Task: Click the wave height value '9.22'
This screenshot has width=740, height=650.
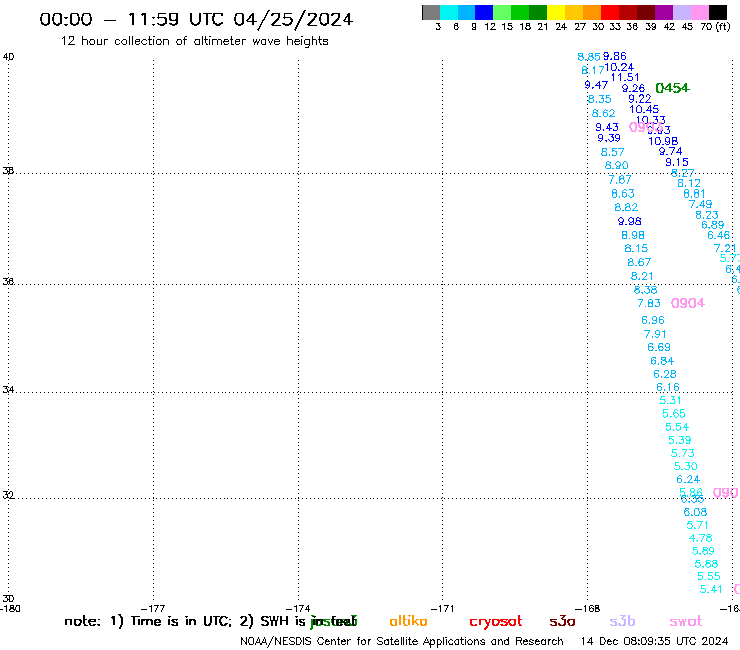Action: 639,99
